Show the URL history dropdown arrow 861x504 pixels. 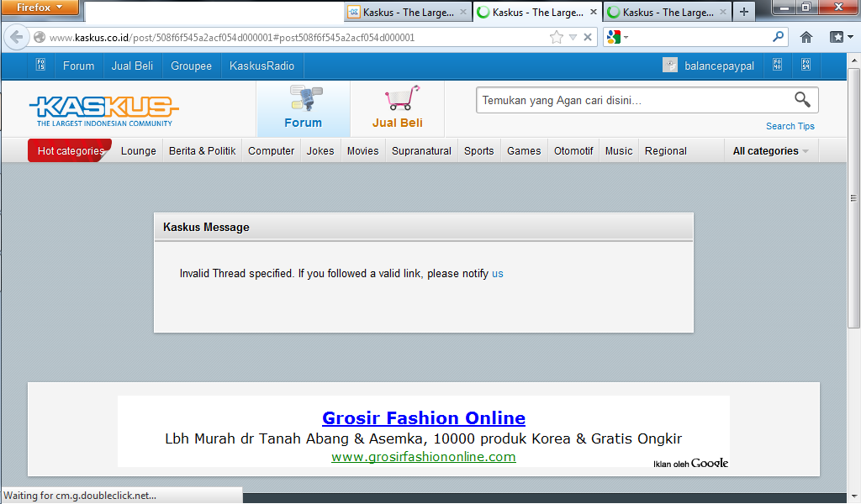click(x=573, y=37)
